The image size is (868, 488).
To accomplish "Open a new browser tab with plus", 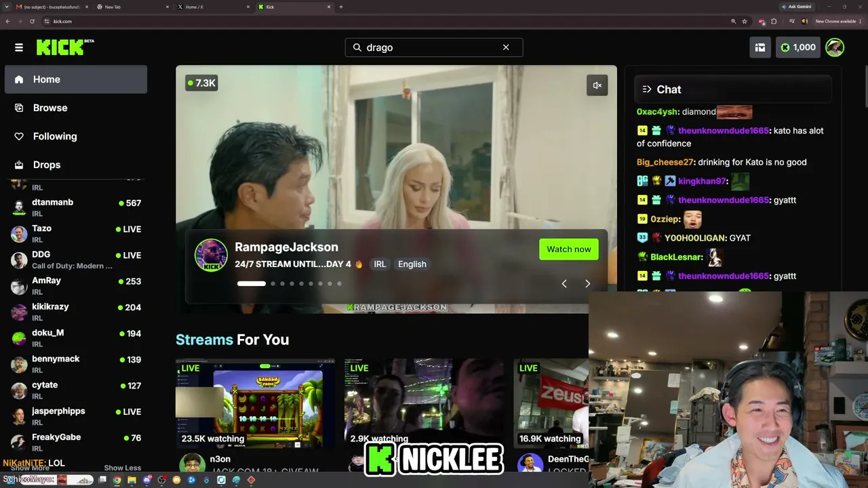I will point(341,7).
